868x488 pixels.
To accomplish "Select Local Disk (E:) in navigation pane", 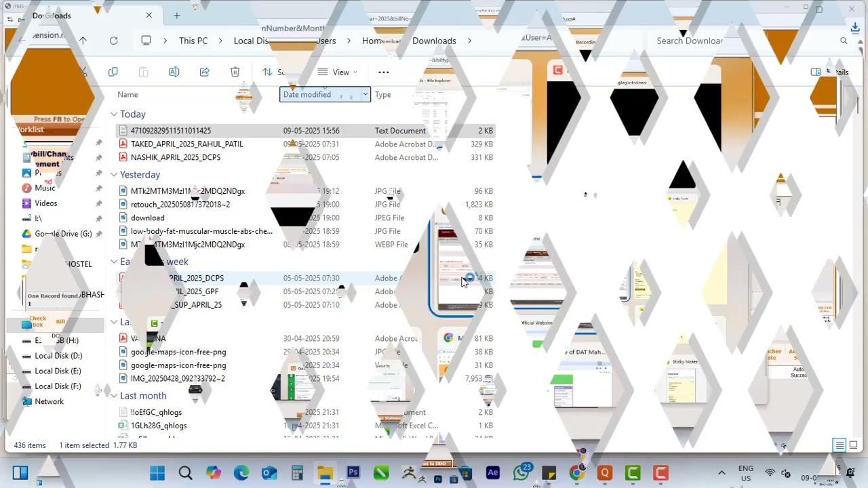I will tap(58, 371).
